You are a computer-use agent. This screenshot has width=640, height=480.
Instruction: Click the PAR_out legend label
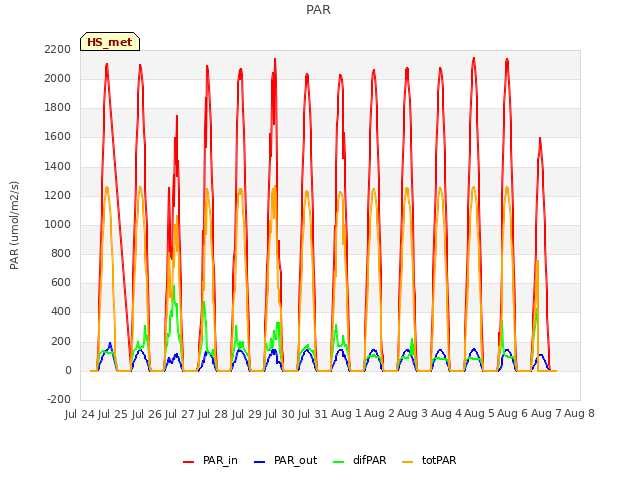click(296, 460)
